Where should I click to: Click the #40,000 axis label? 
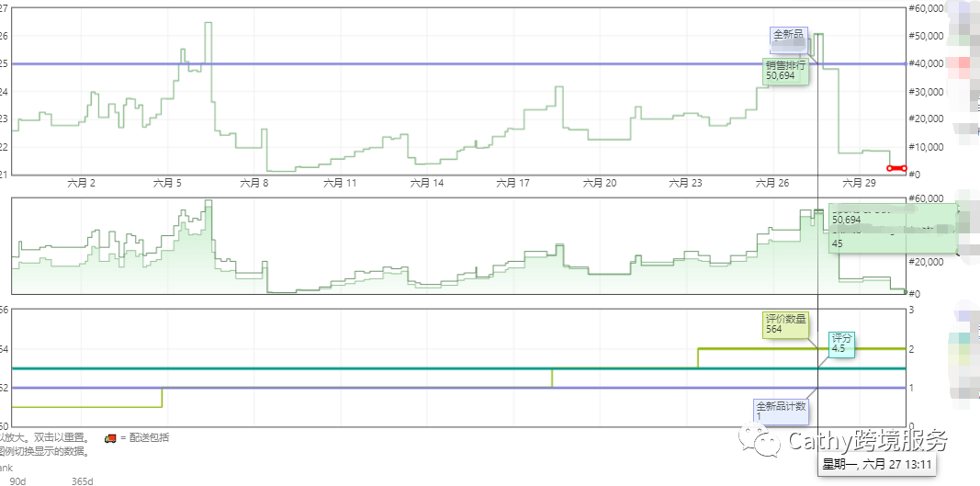point(925,63)
